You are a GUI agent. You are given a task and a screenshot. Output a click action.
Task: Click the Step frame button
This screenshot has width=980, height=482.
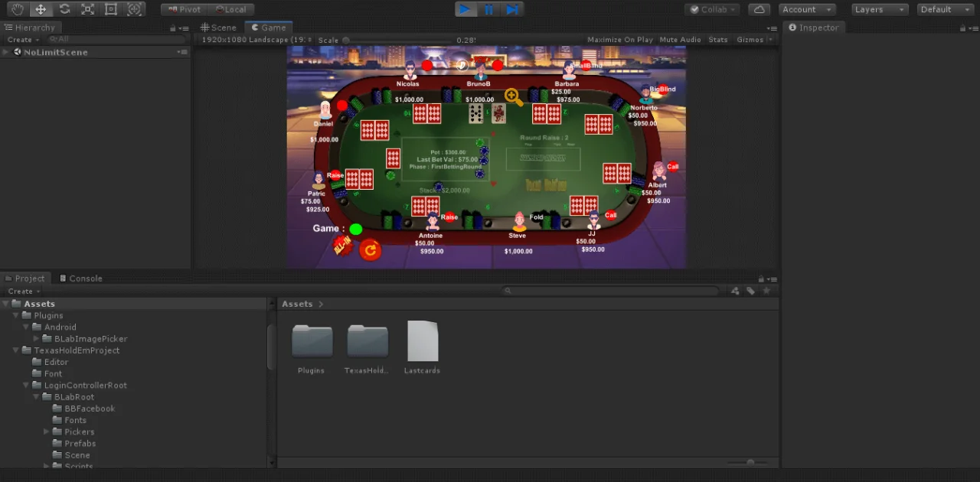(512, 9)
